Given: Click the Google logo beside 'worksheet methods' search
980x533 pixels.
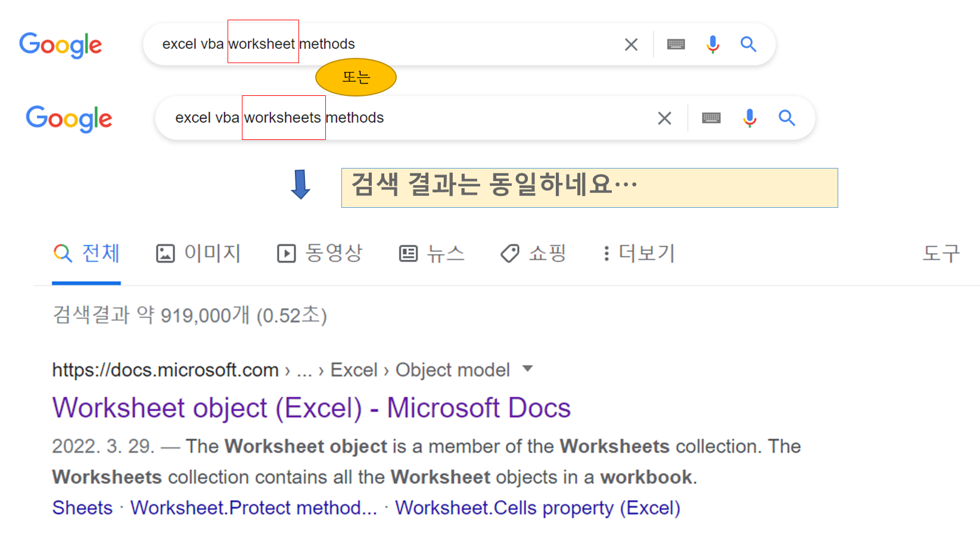Looking at the screenshot, I should point(61,45).
